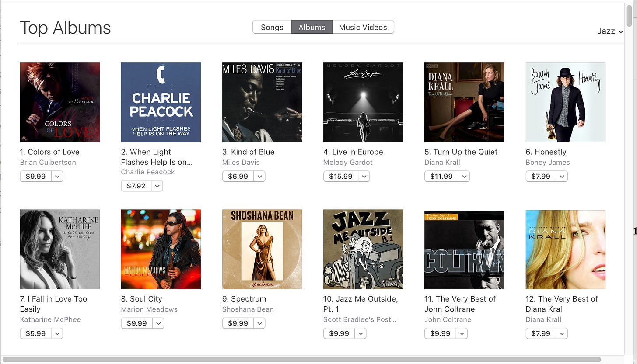Expand purchase options arrow for Colors of Love

(57, 176)
